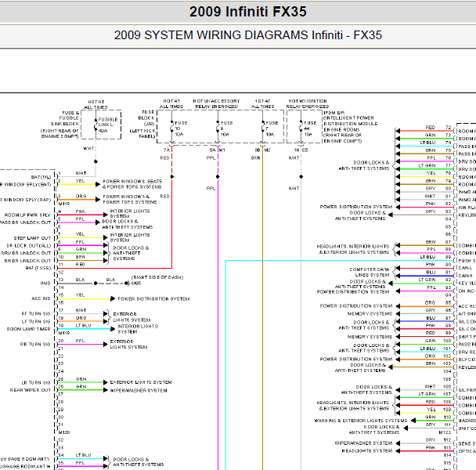Select the "FUSIBLE LINK L 40A" label
The width and height of the screenshot is (476, 470).
[x=108, y=125]
